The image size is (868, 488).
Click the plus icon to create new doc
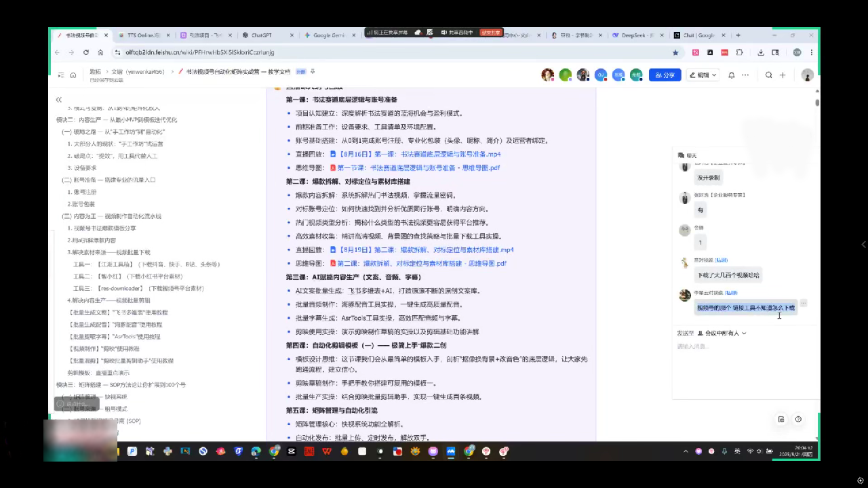pyautogui.click(x=782, y=75)
